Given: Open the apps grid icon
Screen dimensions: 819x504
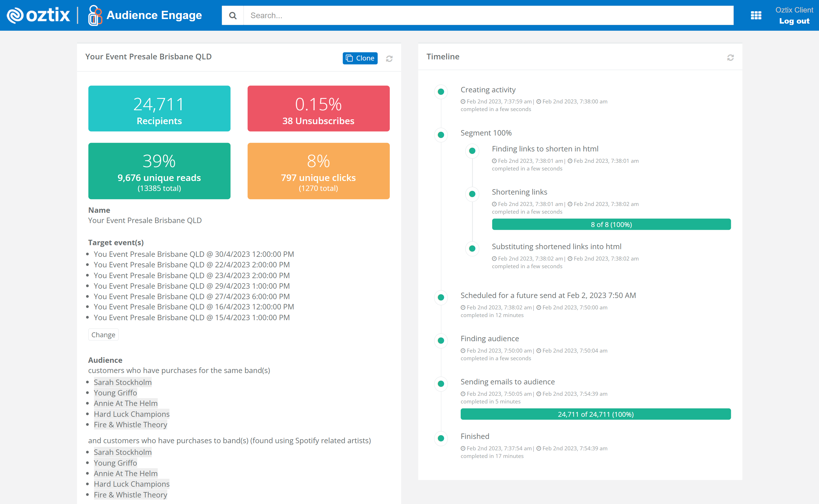Looking at the screenshot, I should click(x=756, y=15).
